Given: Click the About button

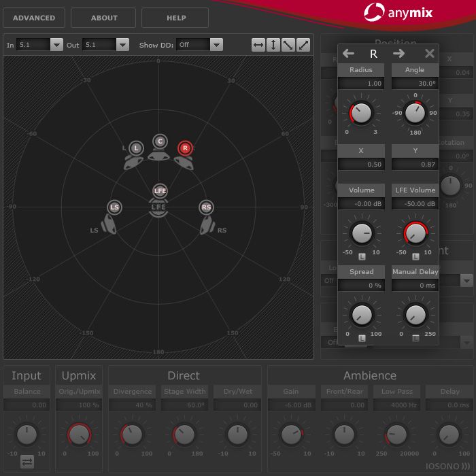Looking at the screenshot, I should pos(103,18).
